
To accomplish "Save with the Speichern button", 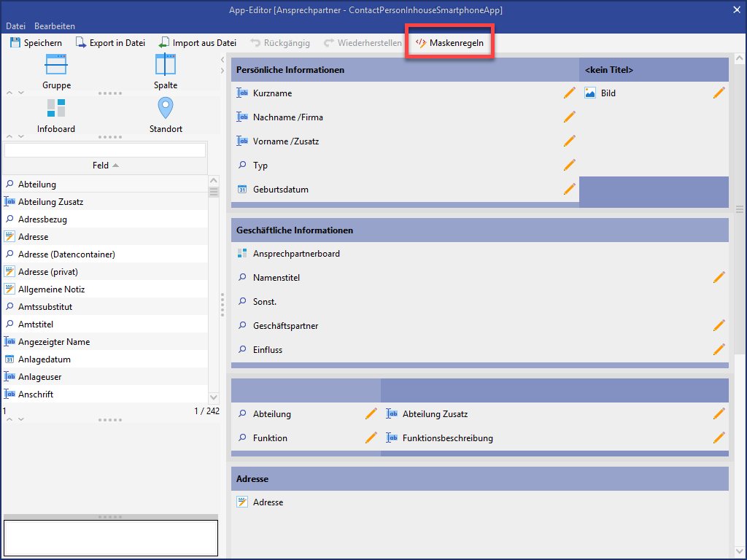I will click(36, 43).
